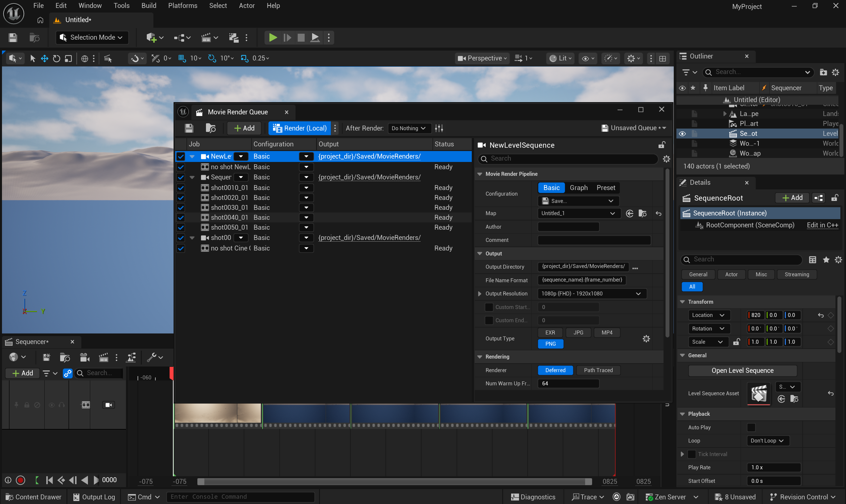Viewport: 846px width, 504px height.
Task: Click the Play in editor button
Action: tap(273, 37)
